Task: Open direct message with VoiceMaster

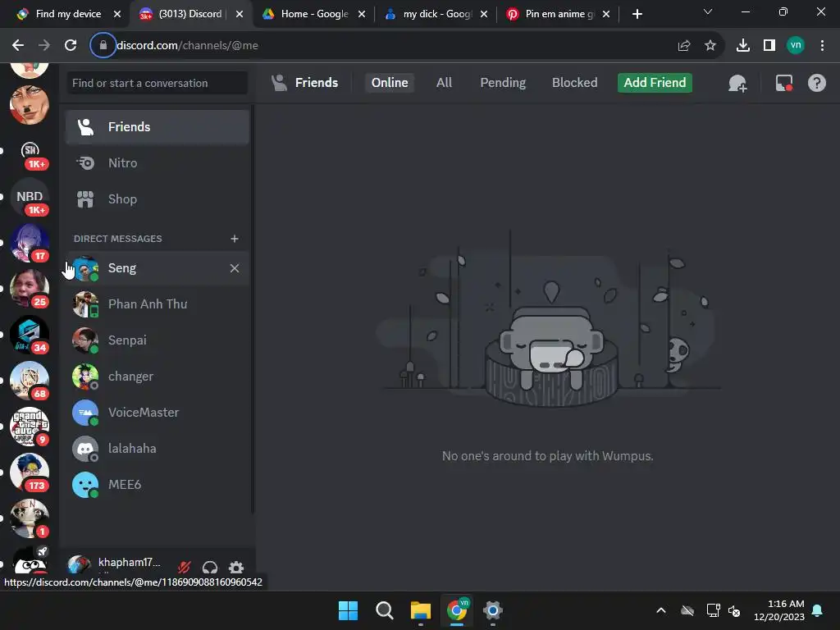Action: (157, 413)
